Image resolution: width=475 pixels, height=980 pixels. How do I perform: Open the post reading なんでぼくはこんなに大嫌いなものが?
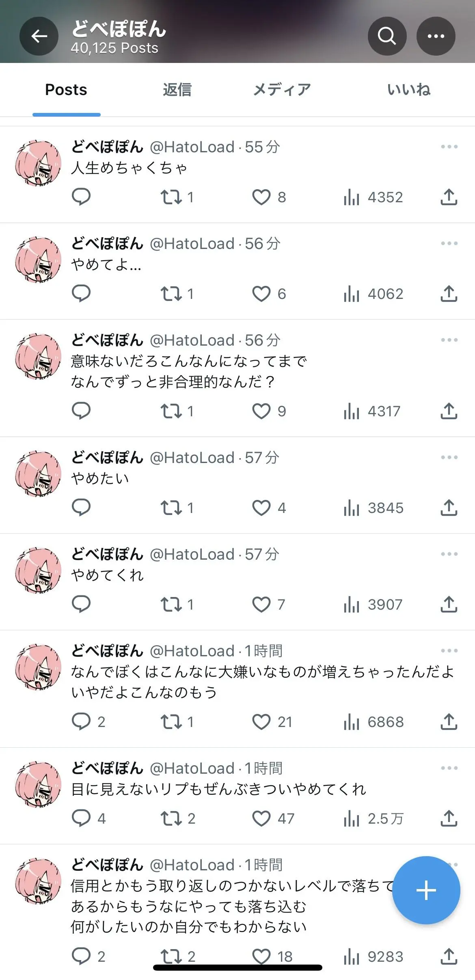pyautogui.click(x=262, y=682)
